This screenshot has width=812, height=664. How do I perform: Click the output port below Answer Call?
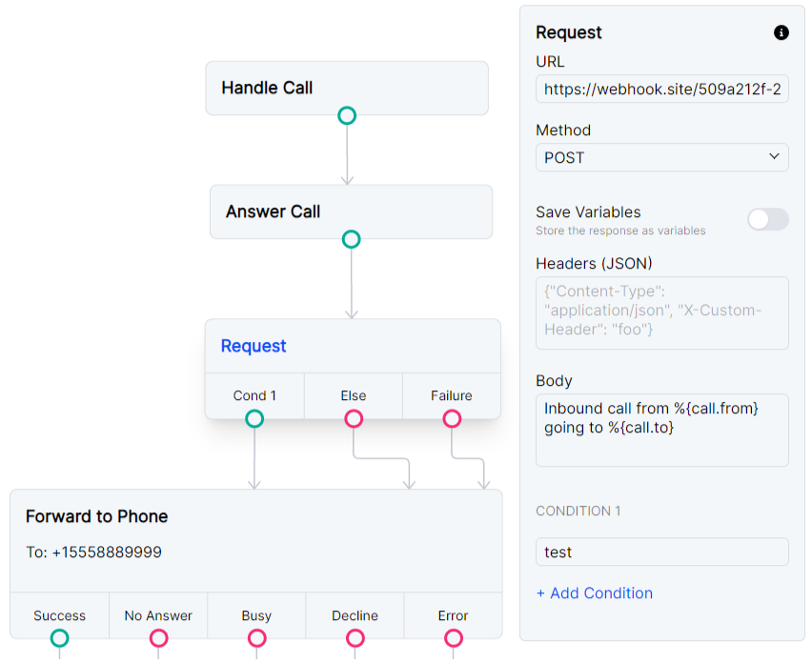tap(351, 240)
